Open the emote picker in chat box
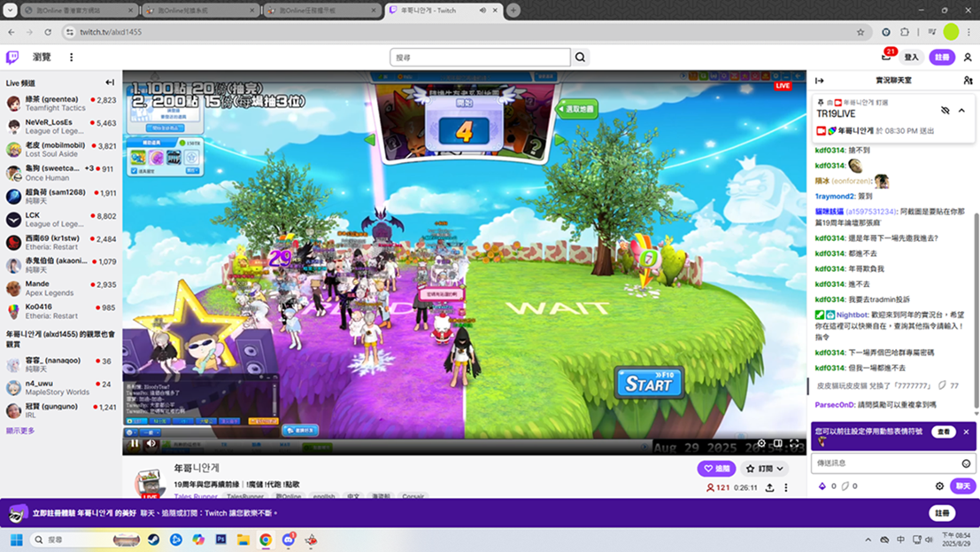This screenshot has height=552, width=980. [x=966, y=463]
